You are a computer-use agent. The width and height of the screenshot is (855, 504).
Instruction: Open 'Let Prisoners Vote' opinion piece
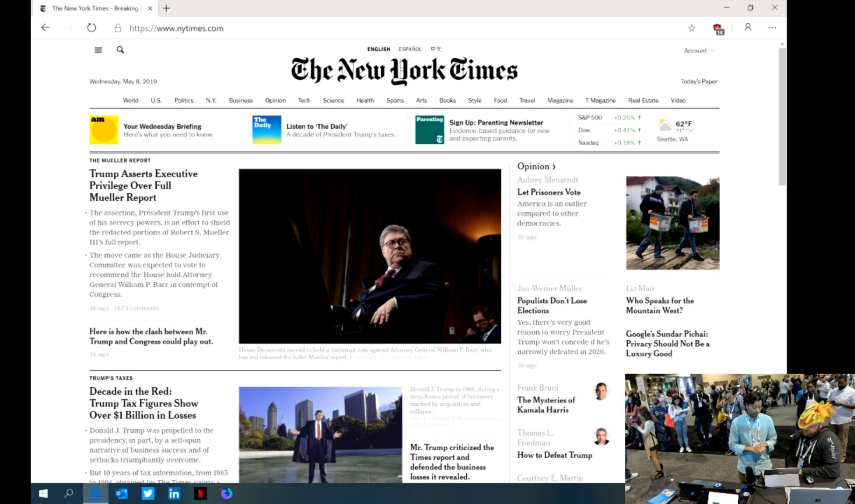[549, 192]
